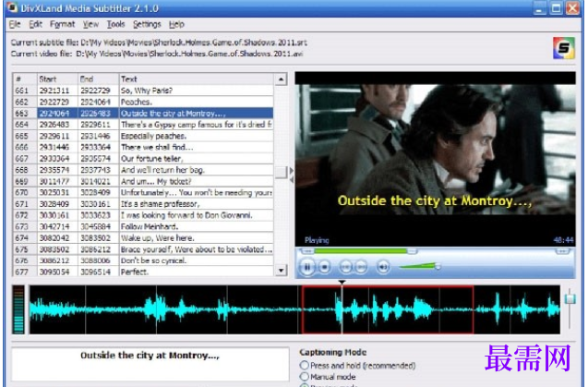
Task: Select row 677 'Perfect.'
Action: pos(143,272)
